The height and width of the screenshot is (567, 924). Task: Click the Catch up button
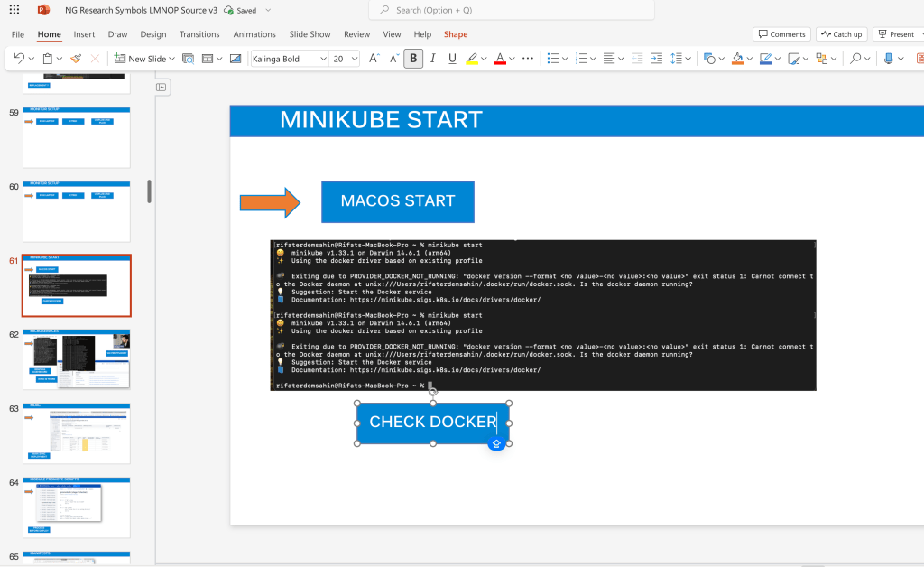tap(842, 34)
